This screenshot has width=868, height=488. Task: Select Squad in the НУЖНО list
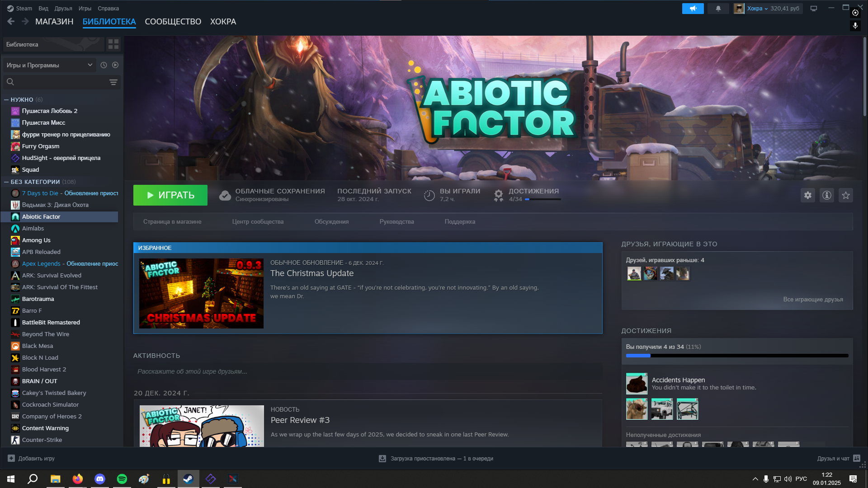pos(60,170)
